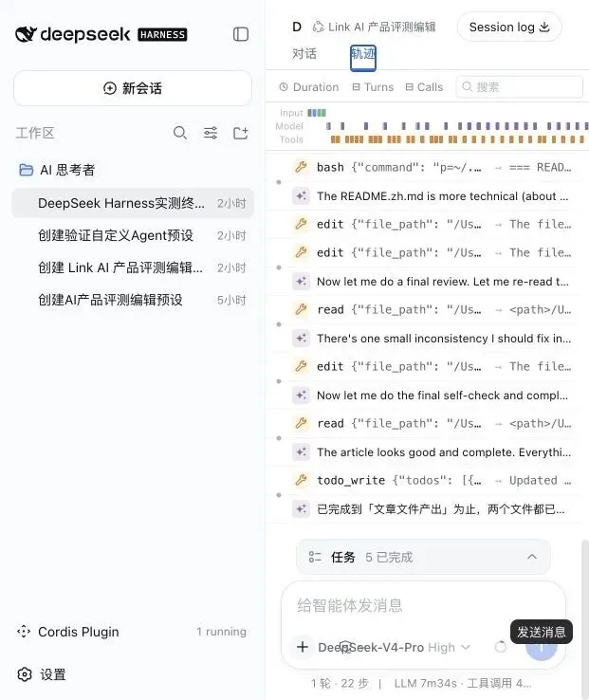Screen dimensions: 589x700
Task: Open the bash command step row
Action: pyautogui.click(x=433, y=167)
